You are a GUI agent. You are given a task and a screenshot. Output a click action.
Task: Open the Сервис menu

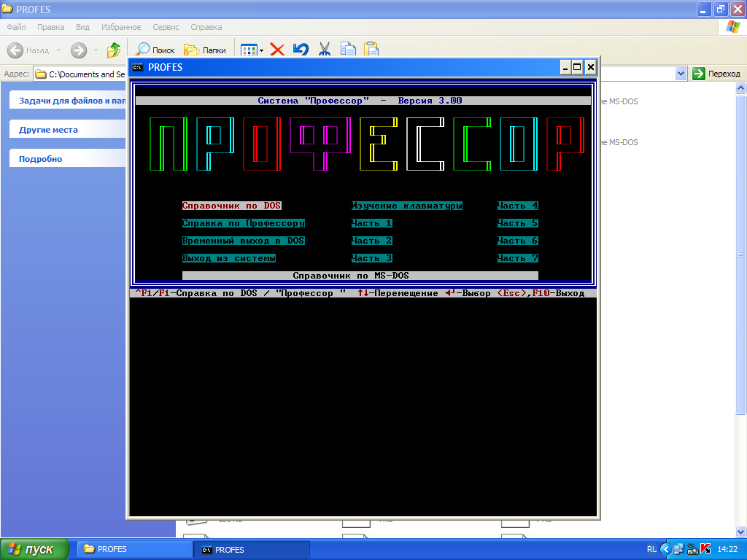tap(166, 27)
